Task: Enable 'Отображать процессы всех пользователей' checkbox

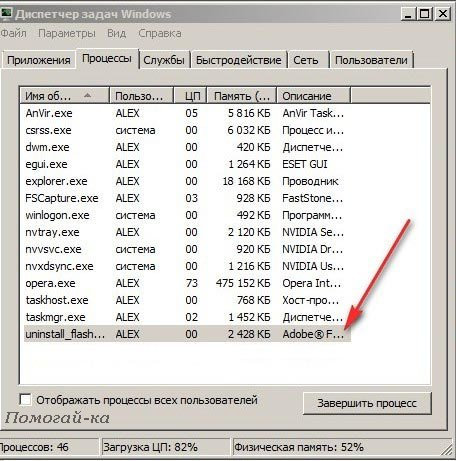Action: click(25, 399)
